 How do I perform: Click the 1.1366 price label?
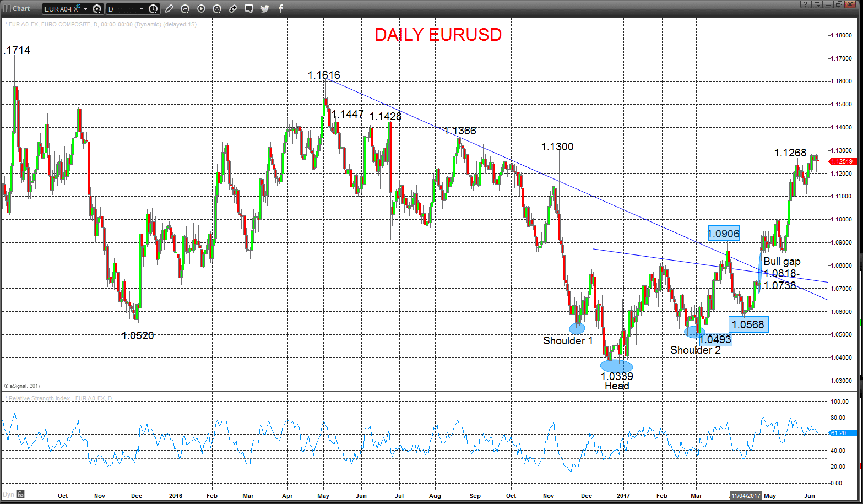[460, 131]
